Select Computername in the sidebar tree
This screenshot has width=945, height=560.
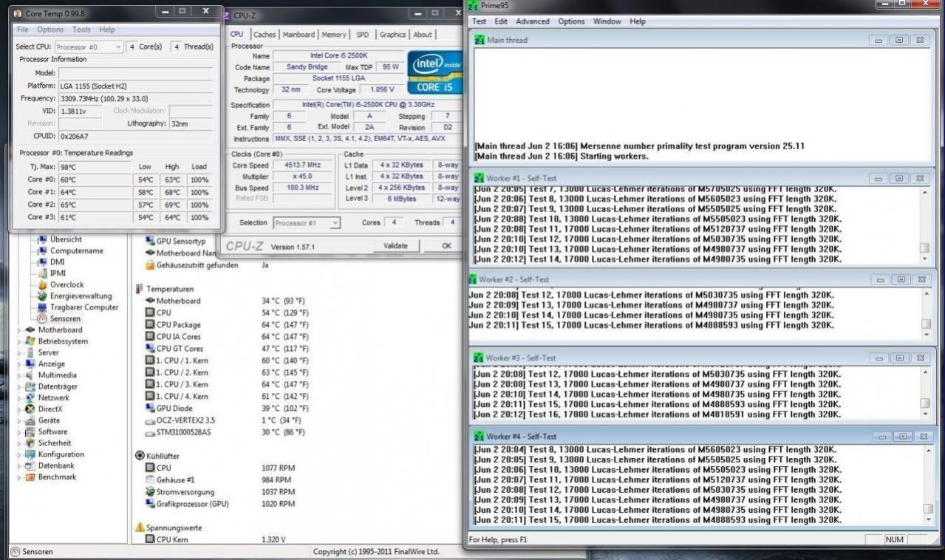[77, 250]
